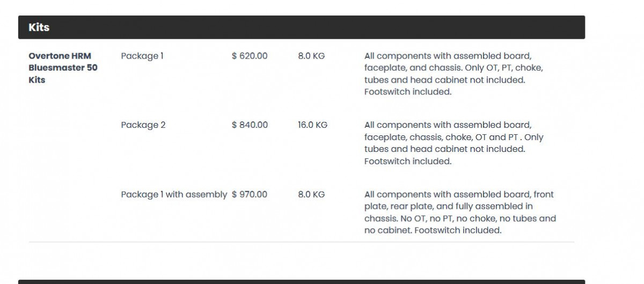Click the $ 620.00 price

click(x=250, y=56)
